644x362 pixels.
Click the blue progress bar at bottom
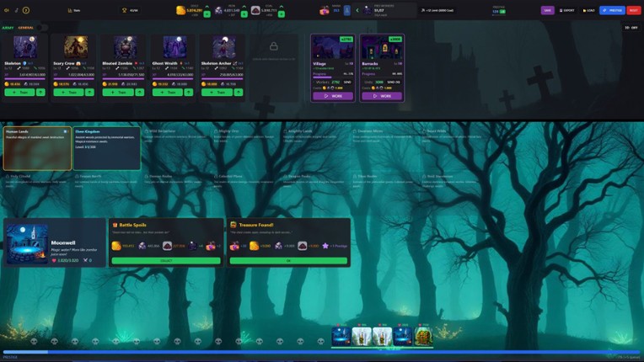(320, 352)
